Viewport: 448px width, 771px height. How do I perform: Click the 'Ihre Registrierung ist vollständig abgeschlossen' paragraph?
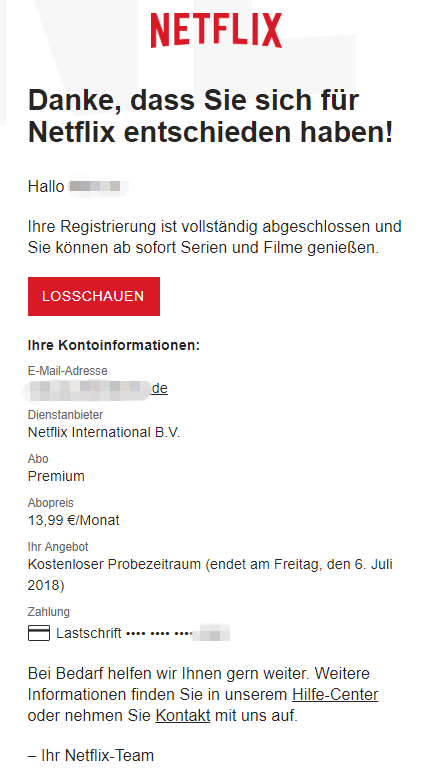214,237
